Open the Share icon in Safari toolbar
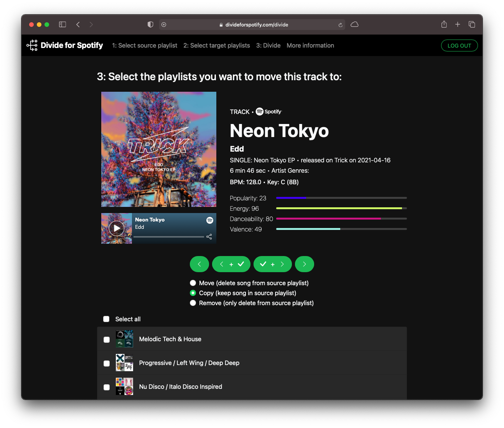504x428 pixels. [444, 24]
